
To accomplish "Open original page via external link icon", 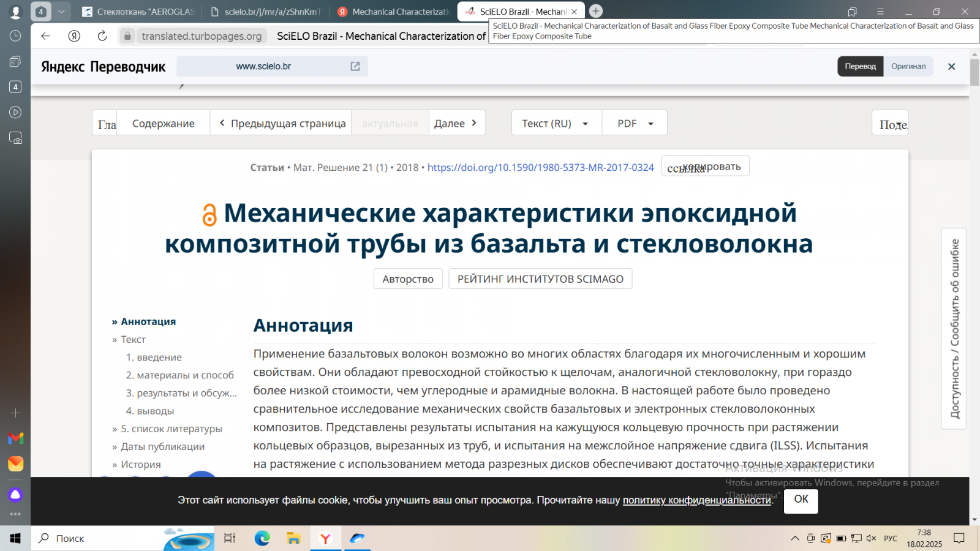I will pyautogui.click(x=355, y=66).
